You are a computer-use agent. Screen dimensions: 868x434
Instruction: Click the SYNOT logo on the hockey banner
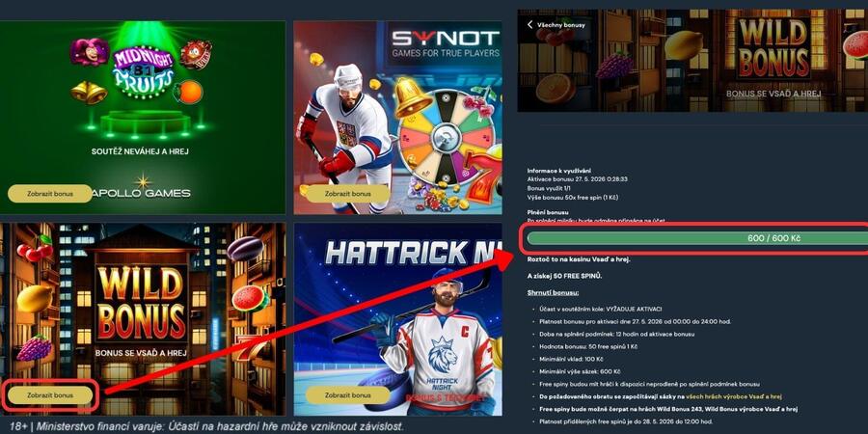445,39
